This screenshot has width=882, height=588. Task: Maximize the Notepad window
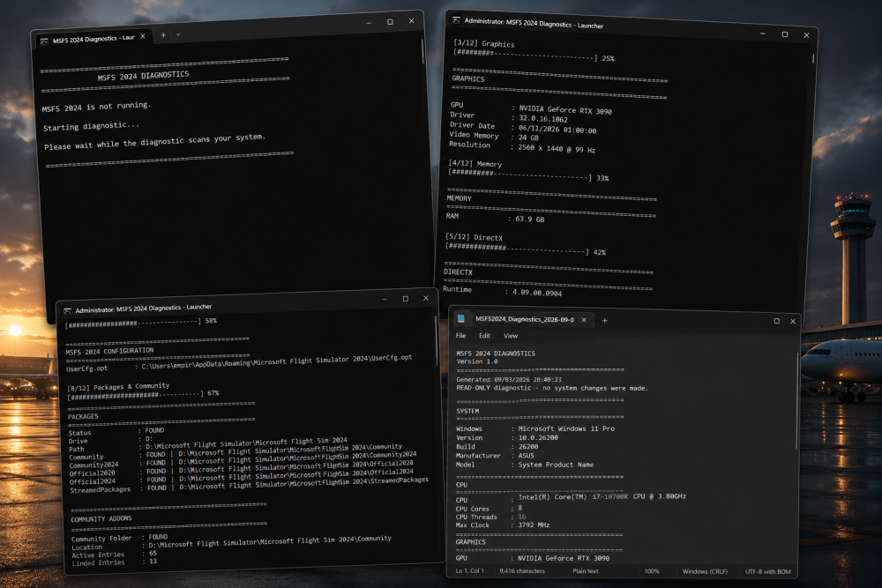[777, 321]
